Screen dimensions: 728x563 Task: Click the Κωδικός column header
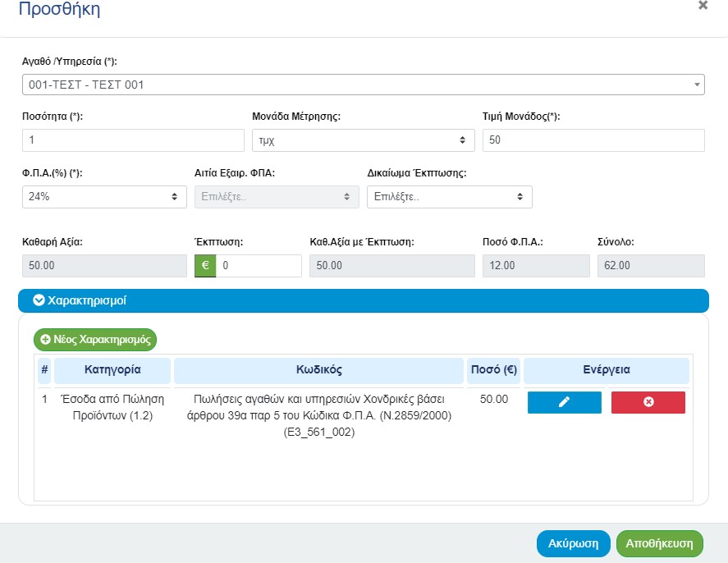(318, 370)
